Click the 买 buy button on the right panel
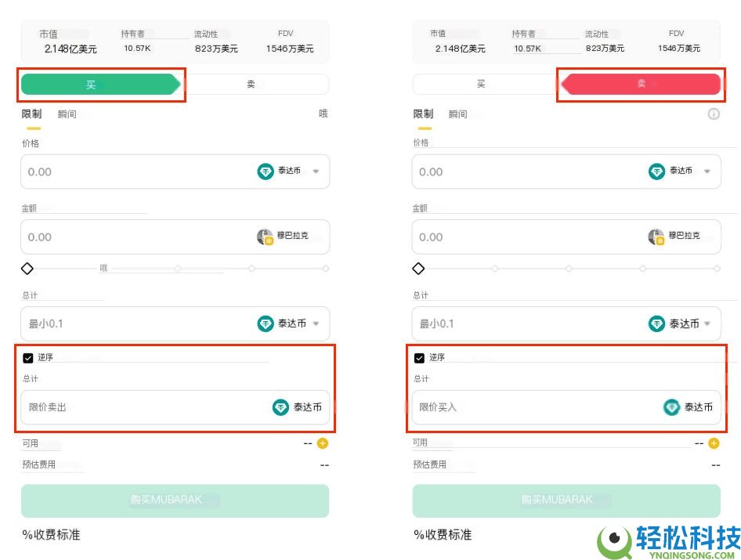This screenshot has height=560, width=741. (x=482, y=83)
